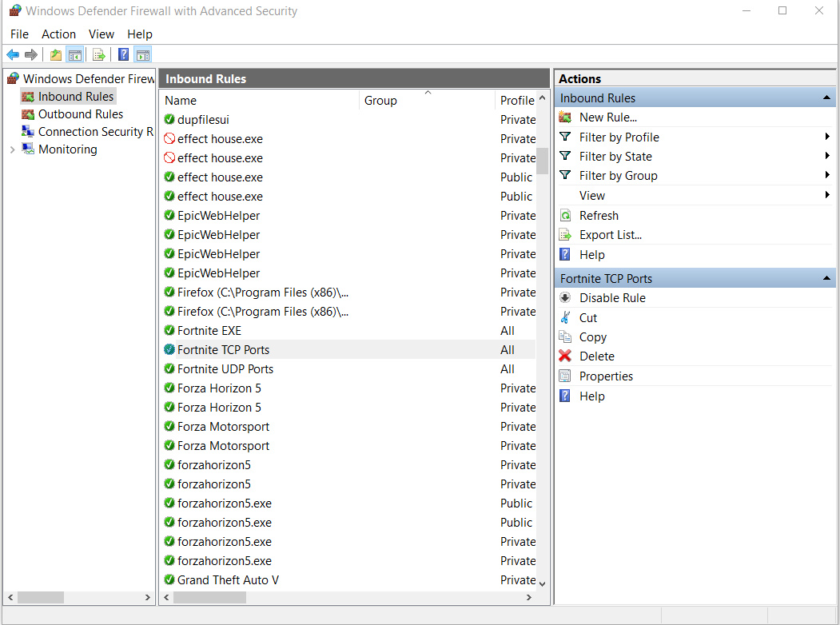This screenshot has height=625, width=840.
Task: Click the Properties sheet icon
Action: (565, 376)
